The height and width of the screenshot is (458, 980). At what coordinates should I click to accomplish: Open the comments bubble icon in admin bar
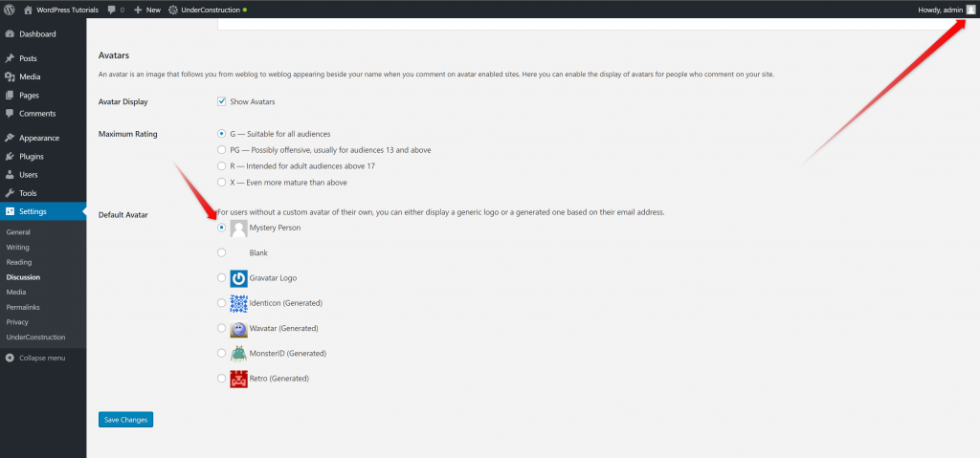[x=112, y=10]
